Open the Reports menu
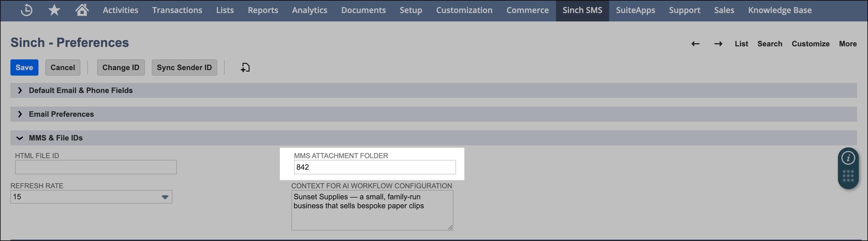 click(x=263, y=10)
